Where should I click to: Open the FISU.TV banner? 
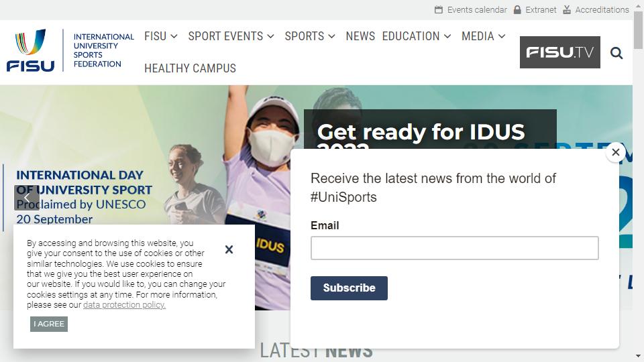tap(559, 52)
